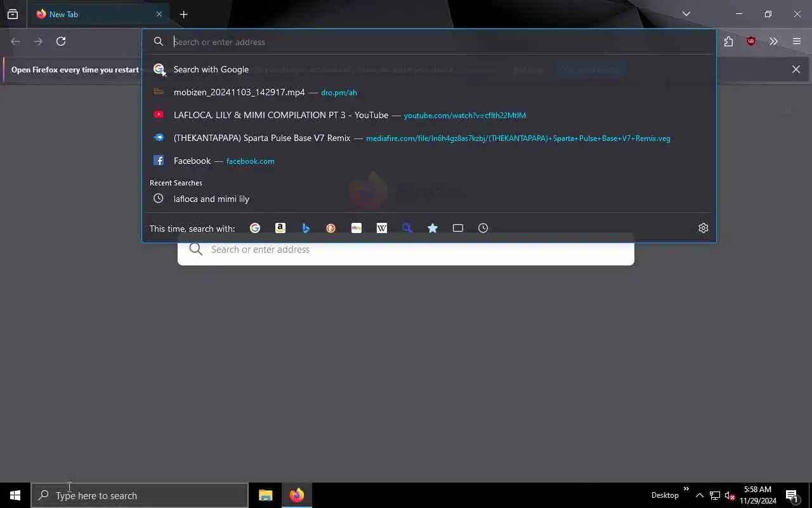Close the New Tab tab

(x=159, y=14)
